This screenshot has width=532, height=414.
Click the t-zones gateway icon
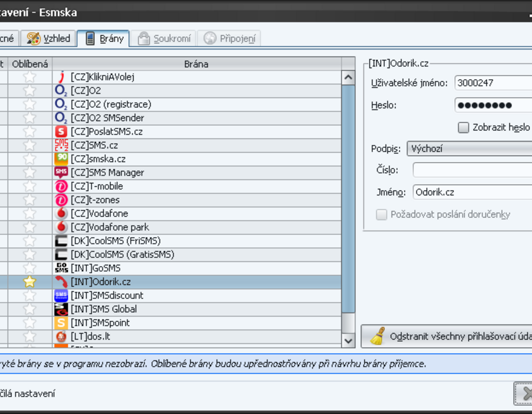[x=61, y=200]
